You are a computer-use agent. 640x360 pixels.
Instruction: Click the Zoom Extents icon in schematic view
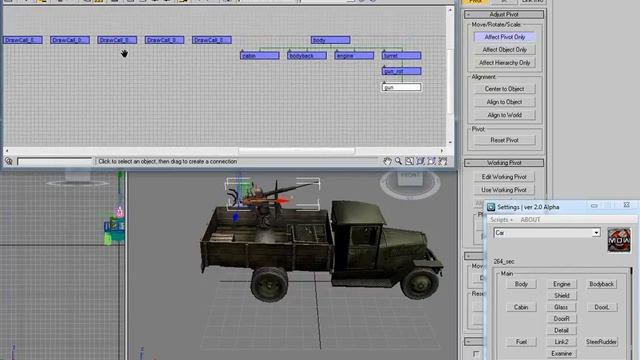tap(420, 162)
